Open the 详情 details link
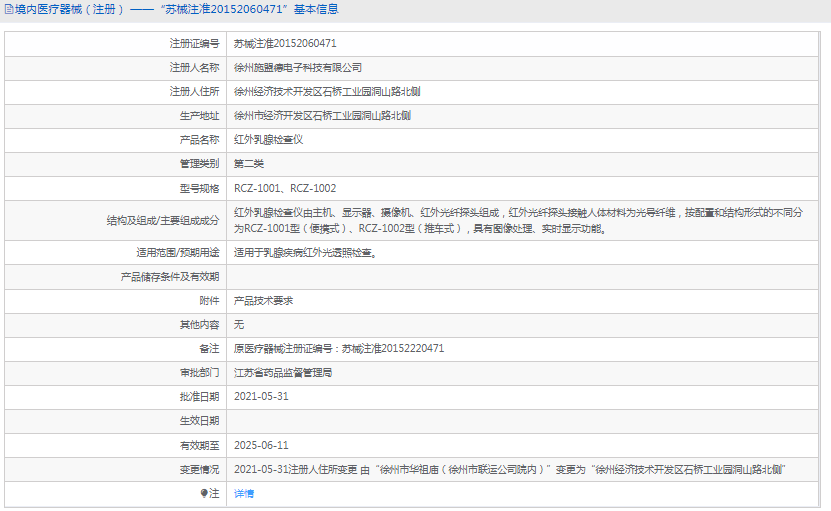The width and height of the screenshot is (831, 511). click(244, 494)
